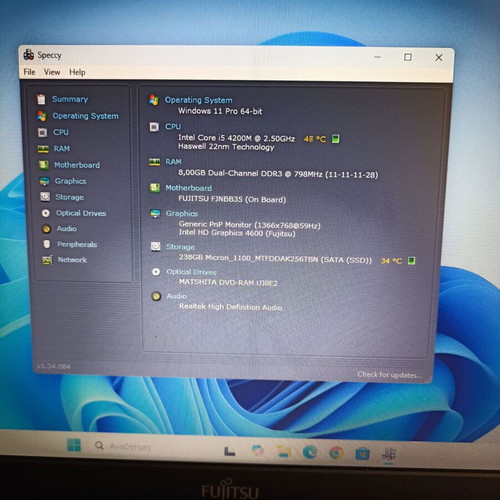
Task: Click the Peripherals mouse icon in sidebar
Action: coord(47,244)
